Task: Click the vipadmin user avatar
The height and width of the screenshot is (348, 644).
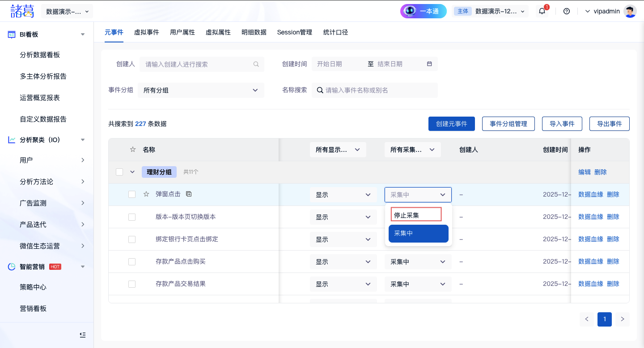Action: (630, 11)
